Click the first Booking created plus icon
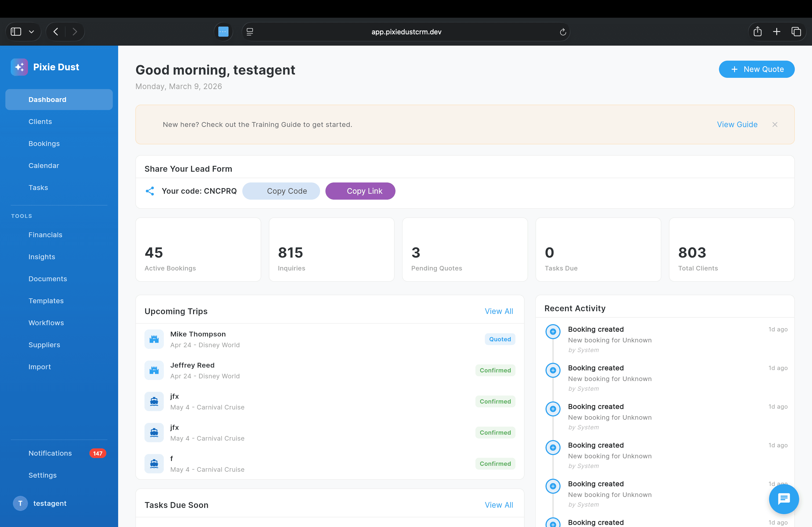This screenshot has width=812, height=527. pyautogui.click(x=553, y=332)
